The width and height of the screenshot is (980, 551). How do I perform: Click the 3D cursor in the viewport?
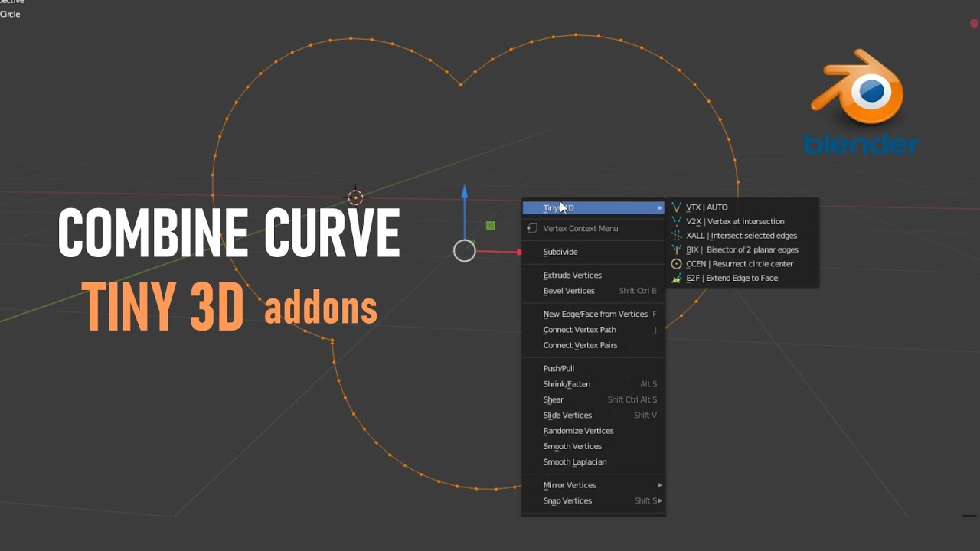pos(355,197)
